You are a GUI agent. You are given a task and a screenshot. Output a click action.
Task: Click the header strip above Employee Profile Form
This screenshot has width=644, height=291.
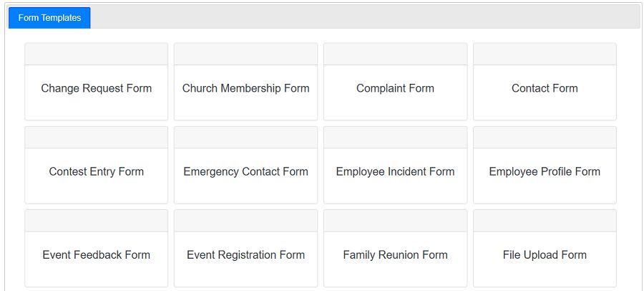545,138
